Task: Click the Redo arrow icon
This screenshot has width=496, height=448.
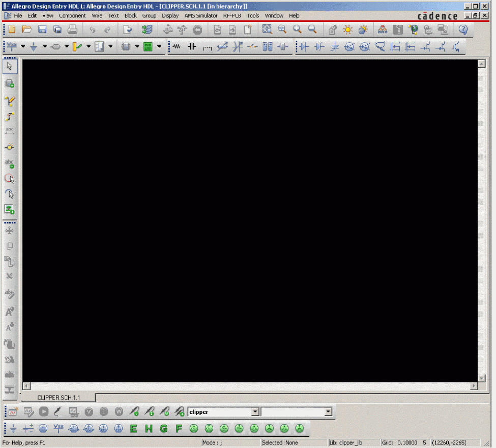Action: pyautogui.click(x=107, y=30)
